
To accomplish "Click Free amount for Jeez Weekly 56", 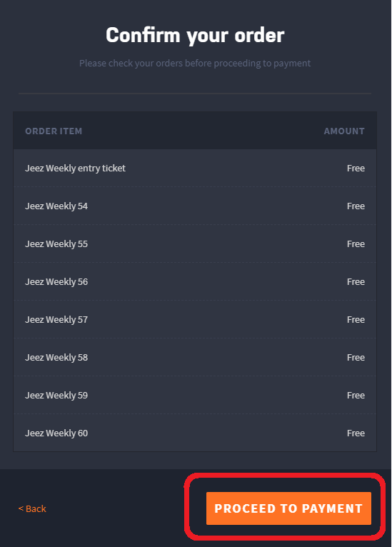I will (356, 281).
